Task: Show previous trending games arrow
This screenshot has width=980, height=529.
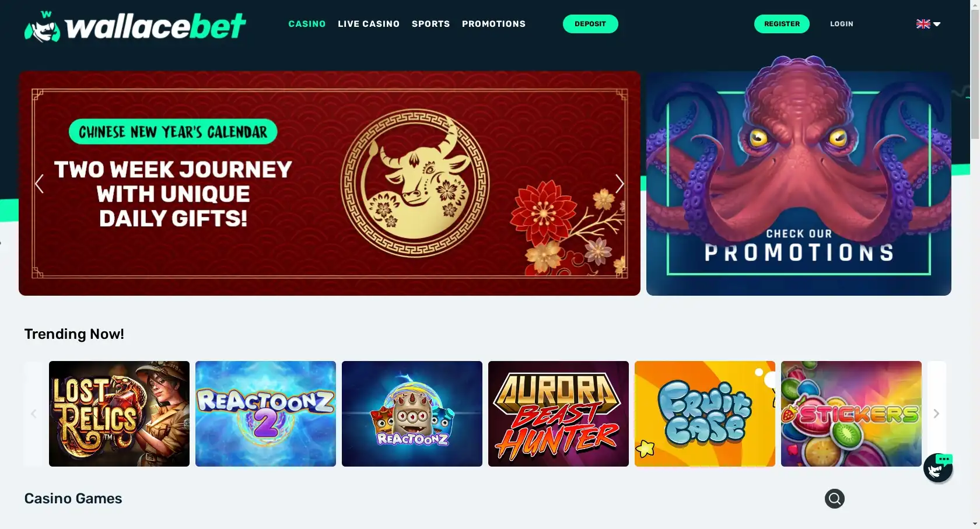Action: [x=33, y=414]
